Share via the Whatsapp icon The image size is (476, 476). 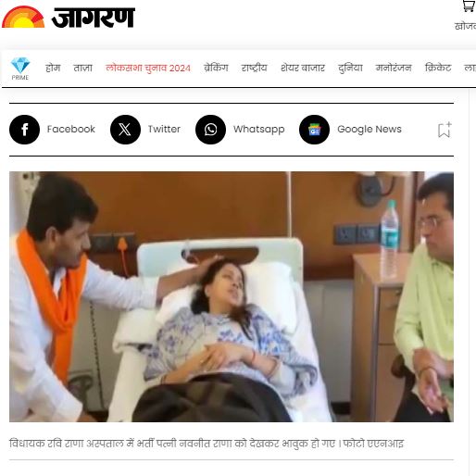[210, 130]
